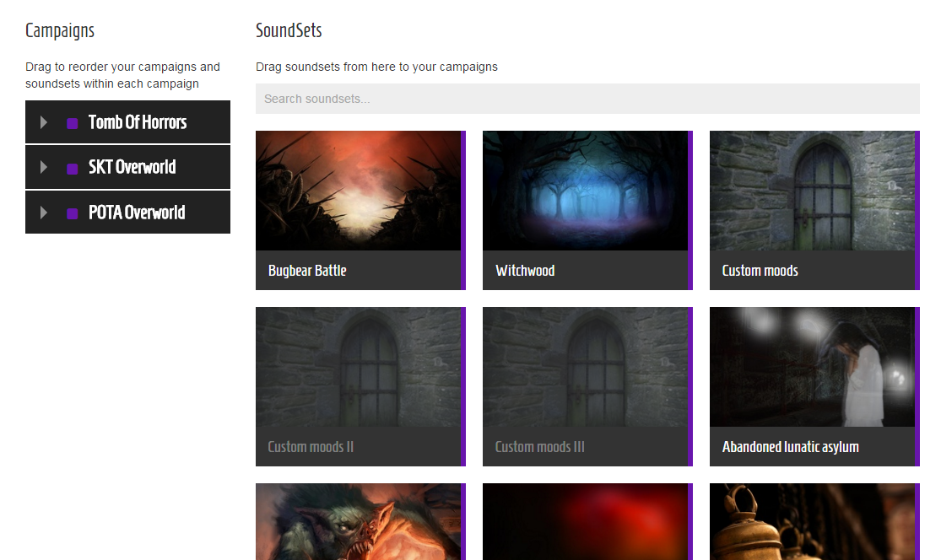The width and height of the screenshot is (941, 560).
Task: Choose the dimmed Custom moods II soundset
Action: click(x=359, y=386)
